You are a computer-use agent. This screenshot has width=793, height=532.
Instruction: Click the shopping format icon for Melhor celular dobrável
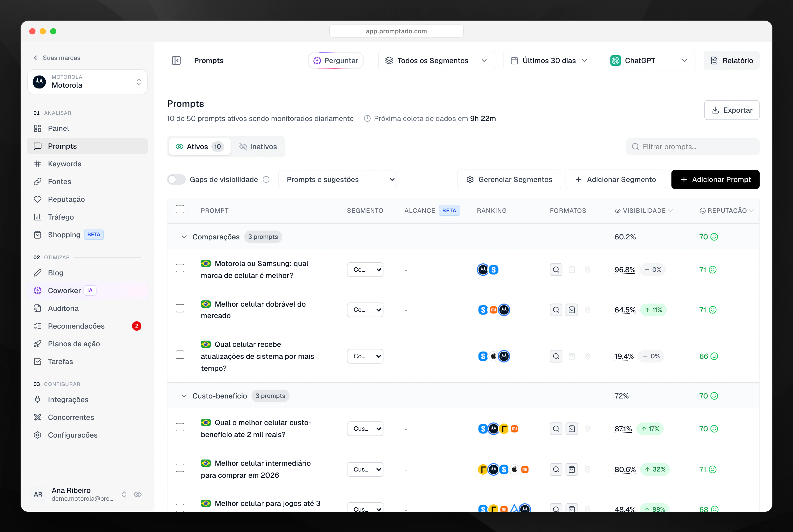click(572, 310)
